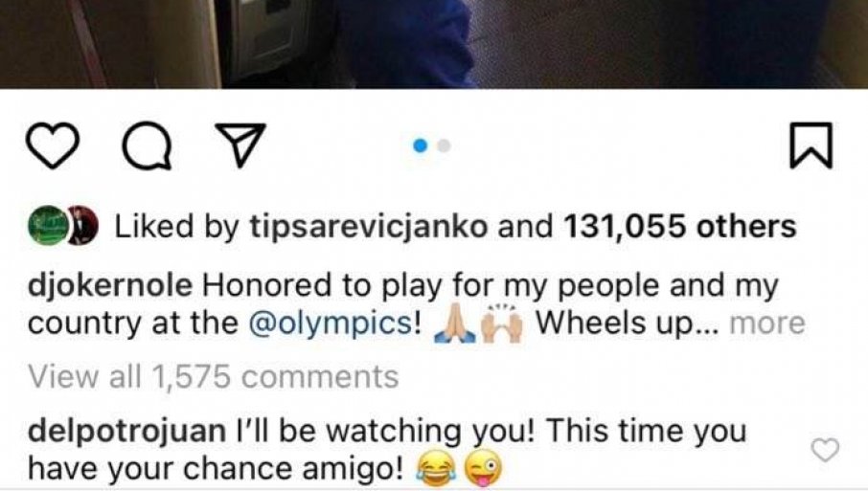
Task: Go to first carousel dot
Action: pyautogui.click(x=421, y=145)
